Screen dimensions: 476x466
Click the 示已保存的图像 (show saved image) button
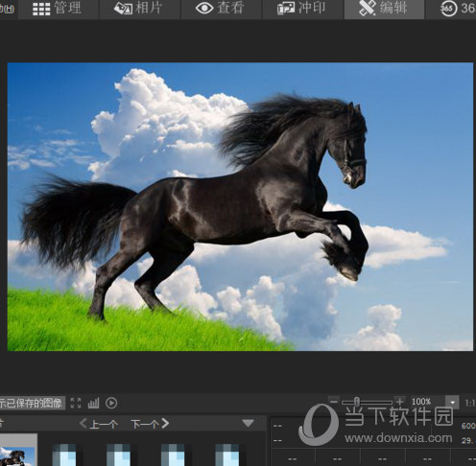(x=32, y=403)
